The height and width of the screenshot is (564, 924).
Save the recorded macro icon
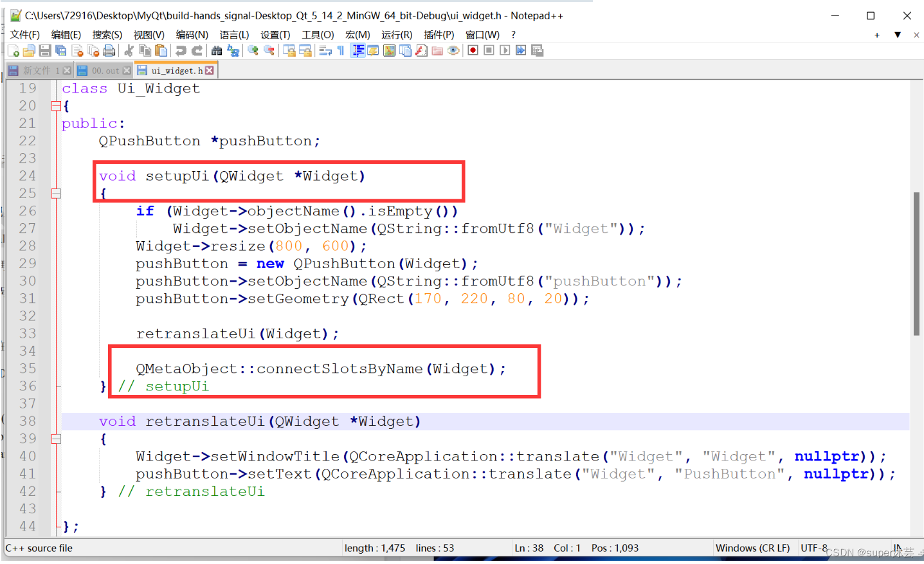pos(538,50)
